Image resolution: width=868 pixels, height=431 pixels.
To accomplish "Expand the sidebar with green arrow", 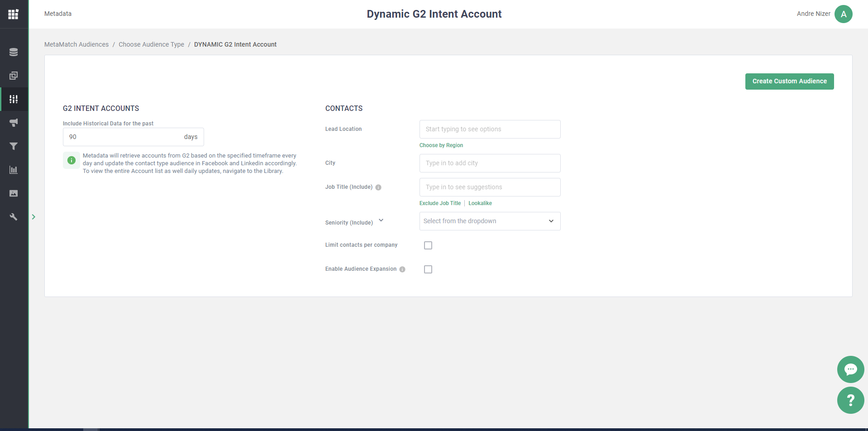I will coord(33,217).
